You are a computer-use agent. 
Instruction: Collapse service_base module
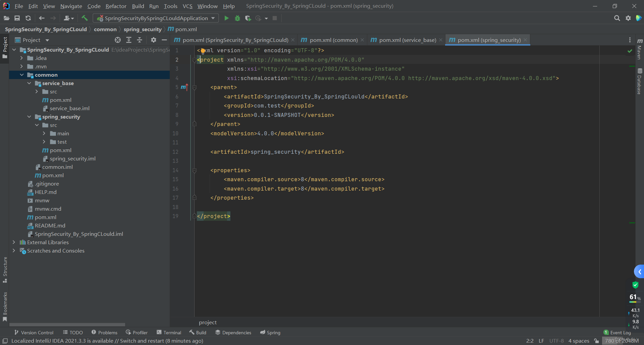29,83
